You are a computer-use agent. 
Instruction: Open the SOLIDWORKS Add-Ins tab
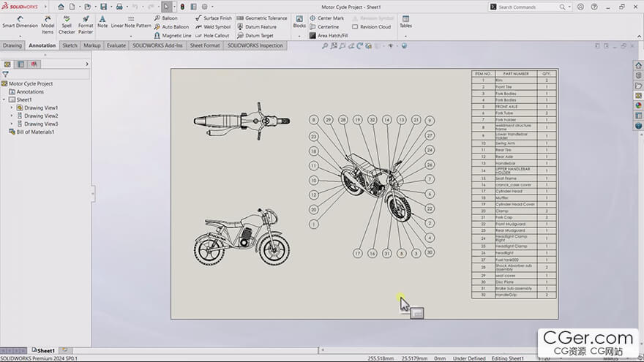(157, 45)
